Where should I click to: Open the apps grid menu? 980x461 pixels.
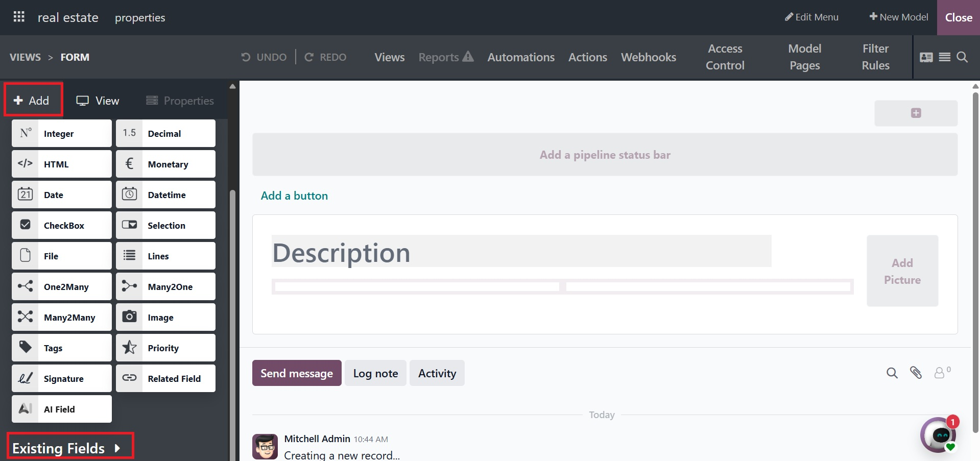[x=19, y=17]
